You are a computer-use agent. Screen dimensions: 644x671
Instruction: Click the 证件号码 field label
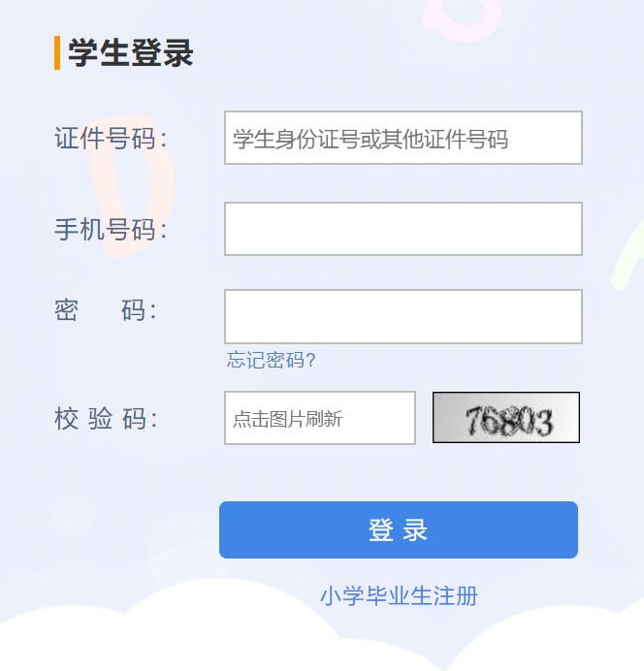110,139
